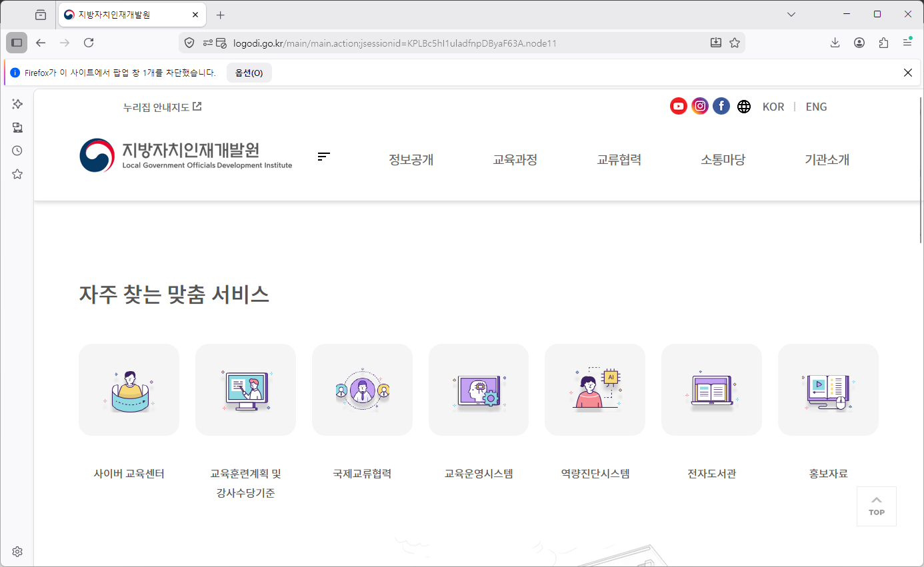Open the Instagram icon link

700,106
